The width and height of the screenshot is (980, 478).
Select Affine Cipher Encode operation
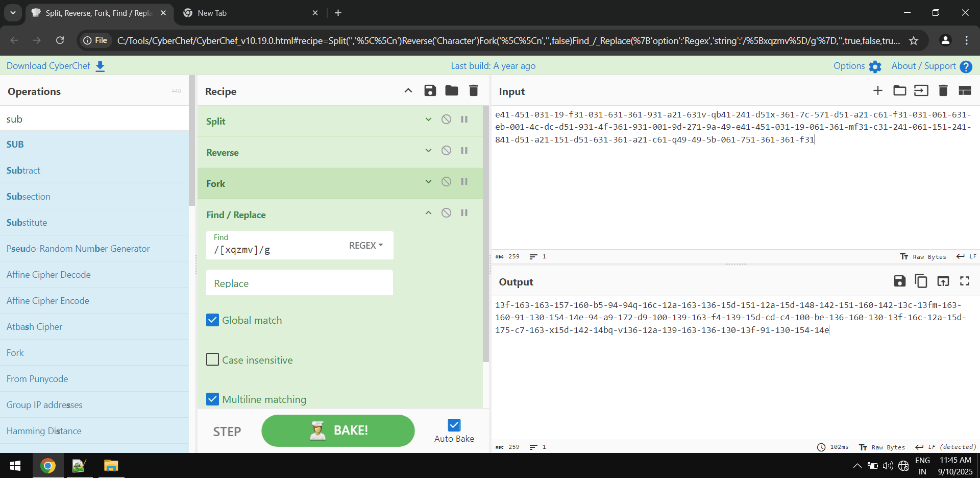coord(94,300)
